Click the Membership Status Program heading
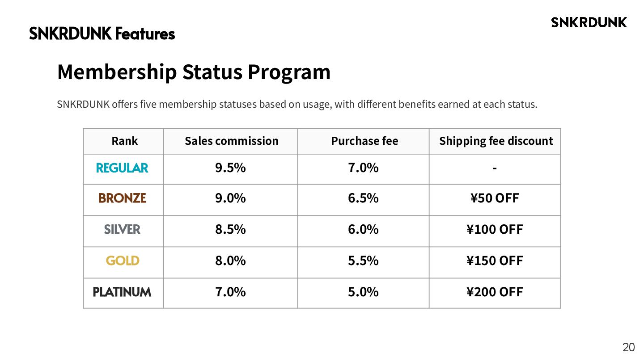 tap(194, 72)
